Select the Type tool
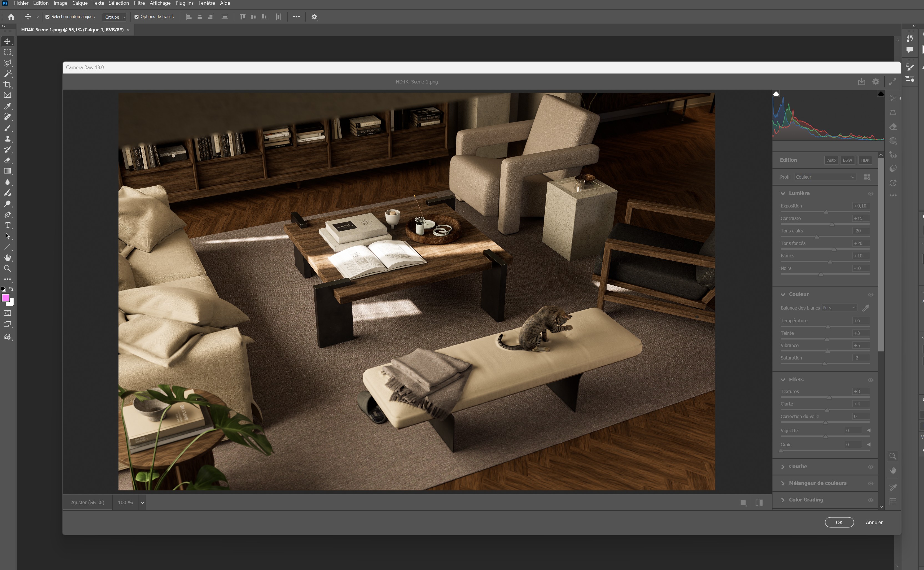Viewport: 924px width, 570px height. point(7,226)
